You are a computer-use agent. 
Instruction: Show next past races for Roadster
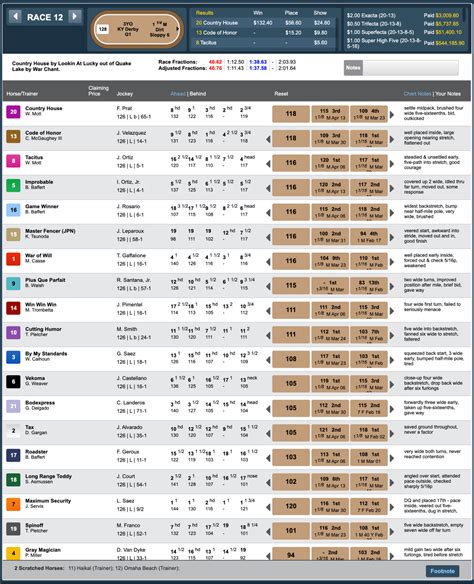tap(392, 458)
